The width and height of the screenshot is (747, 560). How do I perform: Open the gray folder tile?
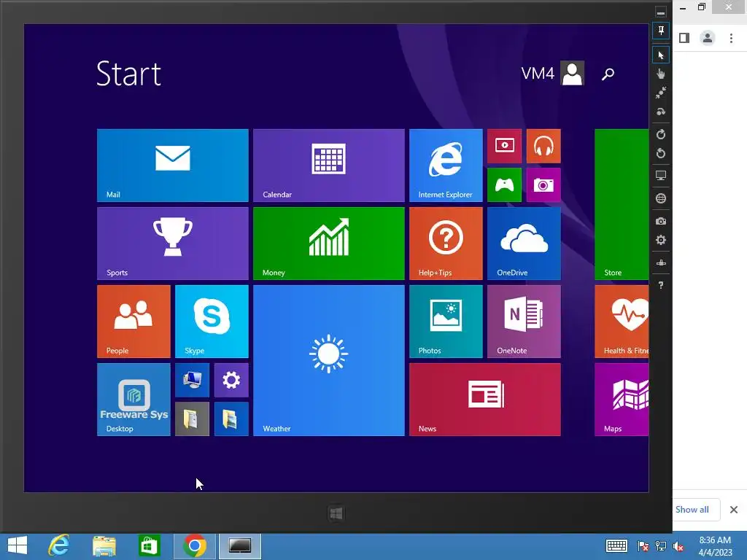(x=193, y=419)
